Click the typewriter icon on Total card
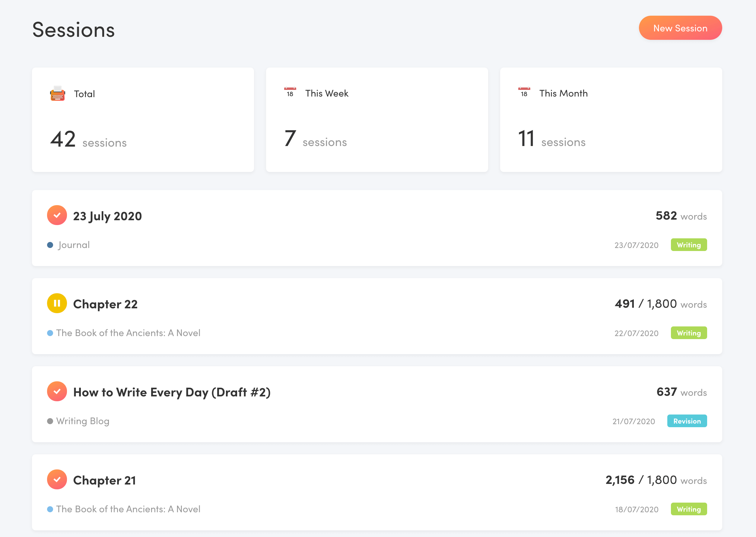Screen dimensions: 756x537 click(58, 94)
